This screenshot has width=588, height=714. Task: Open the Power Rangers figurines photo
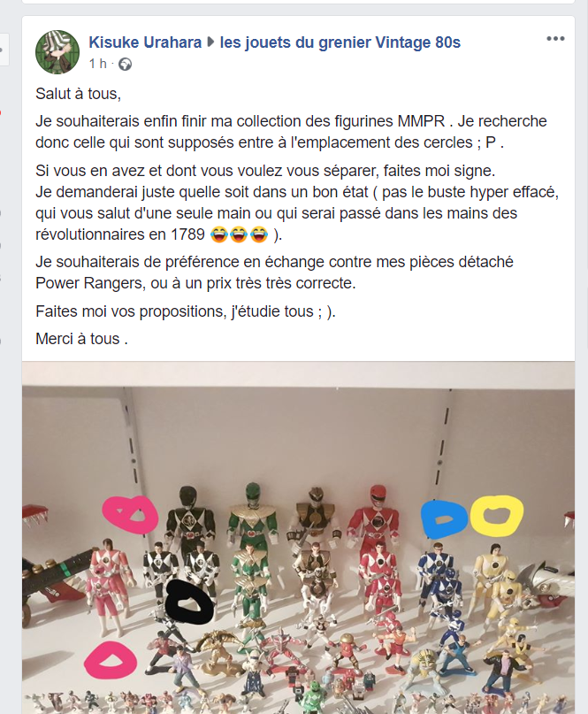point(298,538)
